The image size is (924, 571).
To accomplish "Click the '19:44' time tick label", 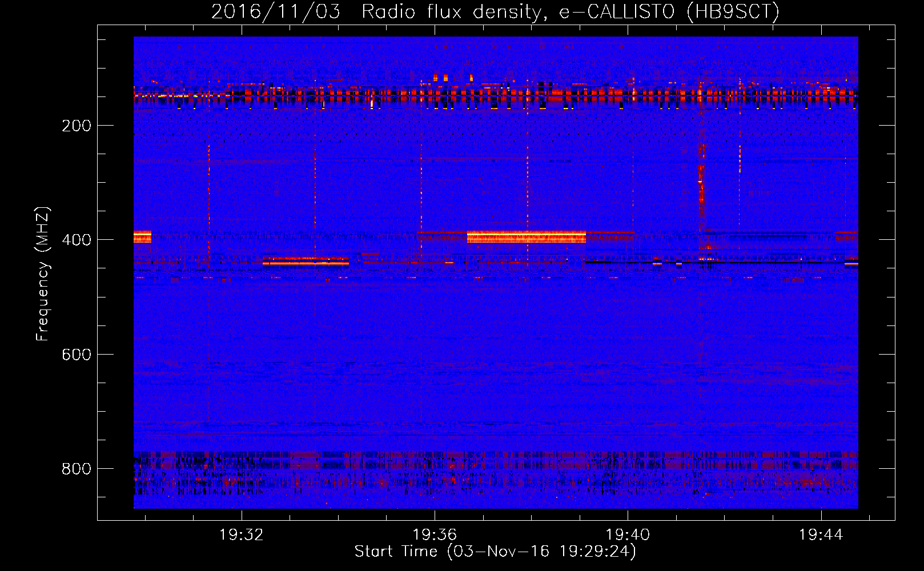I will pyautogui.click(x=821, y=535).
